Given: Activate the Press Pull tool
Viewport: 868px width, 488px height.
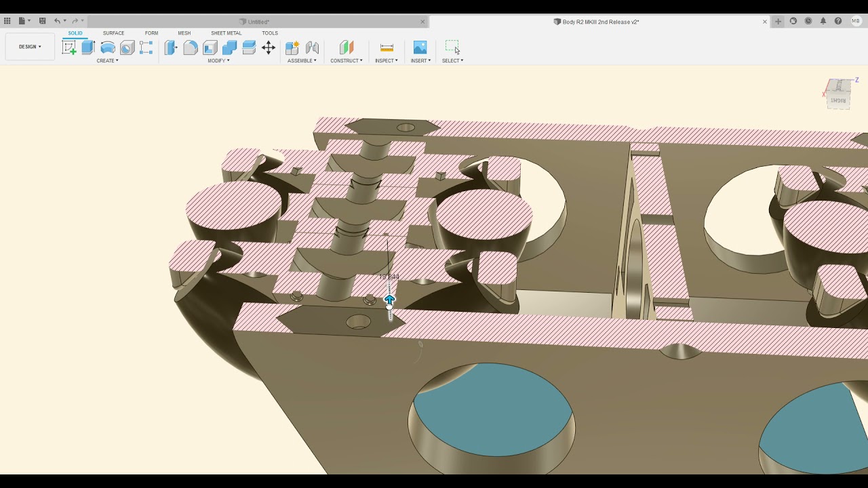Looking at the screenshot, I should click(x=171, y=47).
